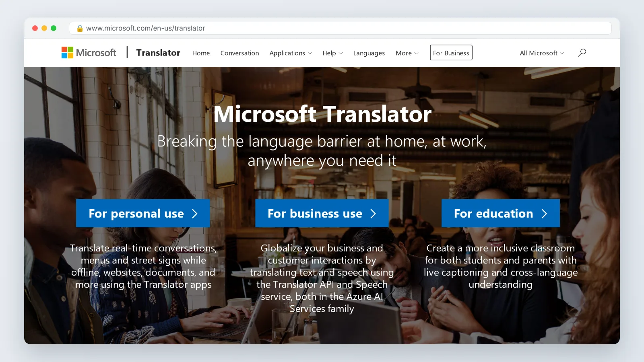Expand the Help dropdown menu
The width and height of the screenshot is (644, 362).
coord(332,53)
